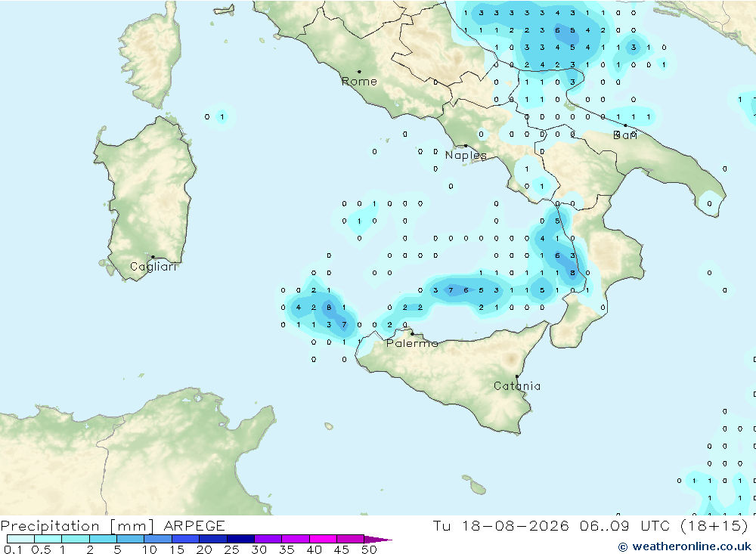Select the Naples city label
This screenshot has width=756, height=554.
(466, 155)
